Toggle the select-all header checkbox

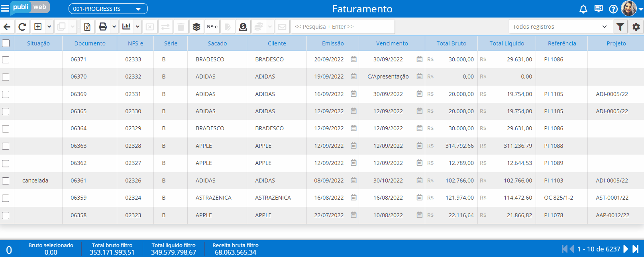6,43
